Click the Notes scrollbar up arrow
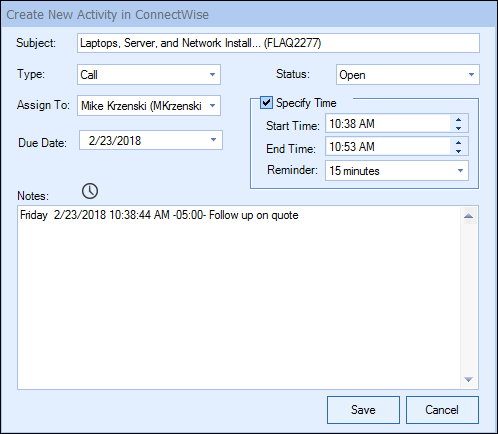The width and height of the screenshot is (498, 434). (x=469, y=216)
